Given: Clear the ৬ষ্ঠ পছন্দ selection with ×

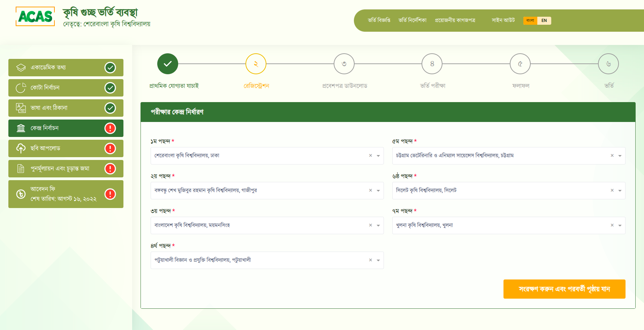Looking at the screenshot, I should 612,190.
